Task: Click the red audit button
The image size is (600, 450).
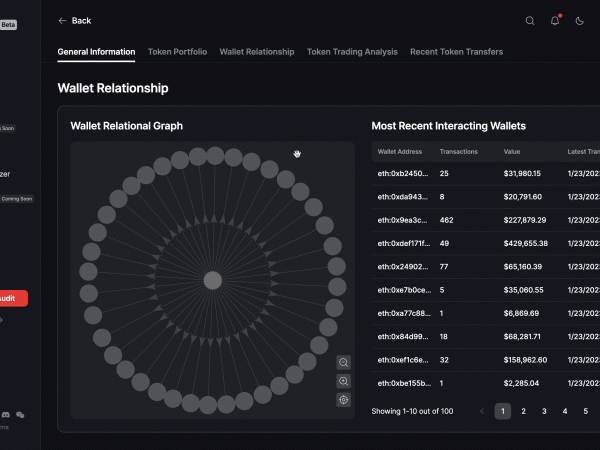Action: tap(13, 298)
